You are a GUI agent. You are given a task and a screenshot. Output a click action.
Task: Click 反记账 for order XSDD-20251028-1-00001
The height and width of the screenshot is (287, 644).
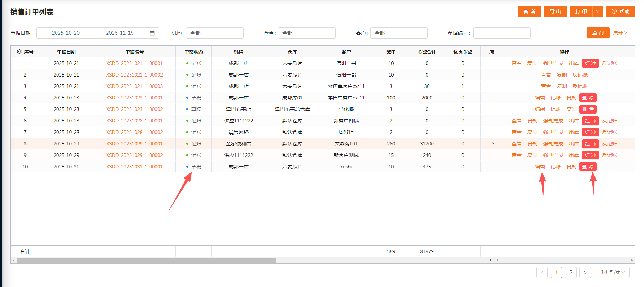point(610,121)
